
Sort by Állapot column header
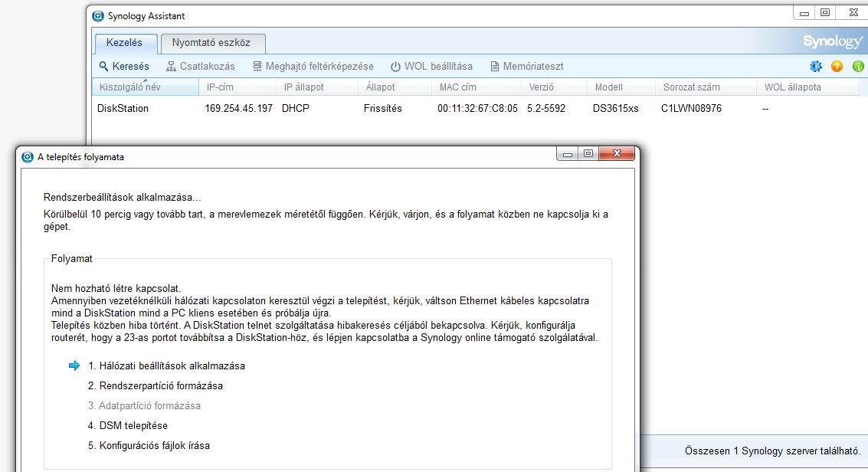(395, 87)
